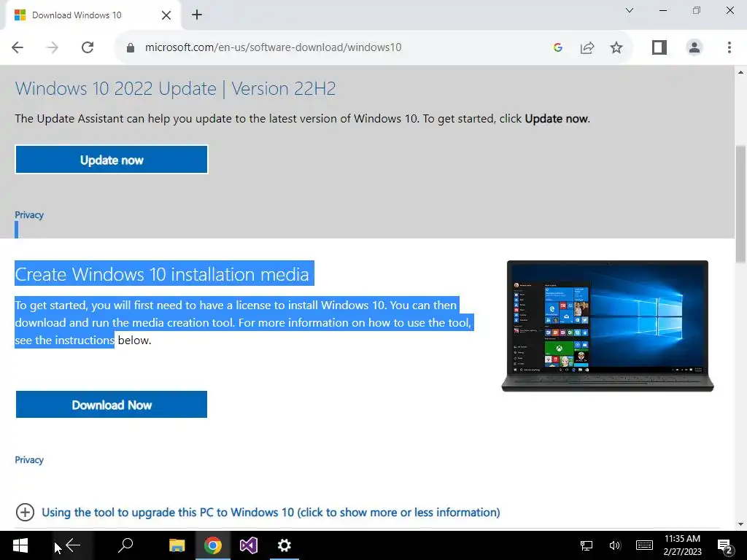The height and width of the screenshot is (560, 747).
Task: Open the Chrome three-dot menu
Action: coord(729,47)
